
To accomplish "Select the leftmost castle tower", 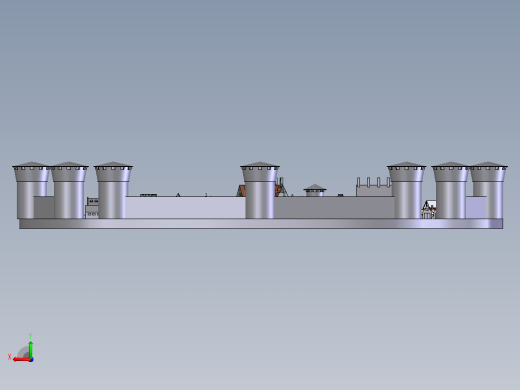I will (x=31, y=190).
